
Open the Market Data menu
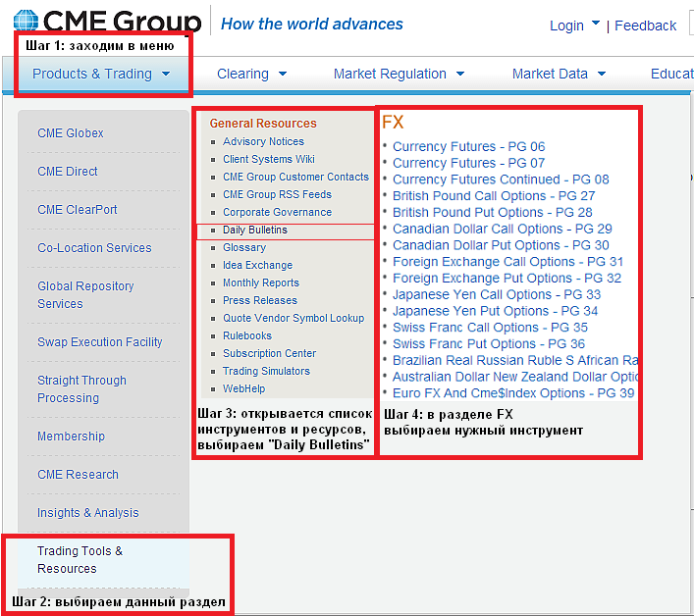550,74
